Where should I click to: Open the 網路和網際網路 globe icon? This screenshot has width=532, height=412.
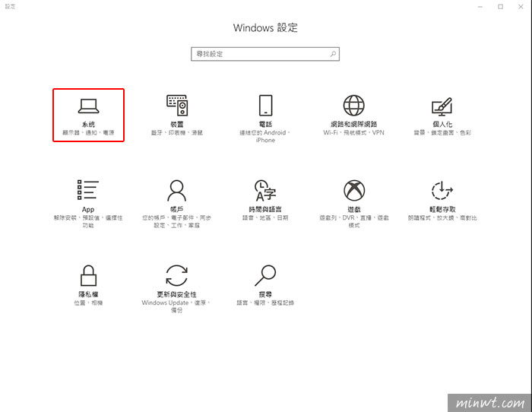coord(354,105)
